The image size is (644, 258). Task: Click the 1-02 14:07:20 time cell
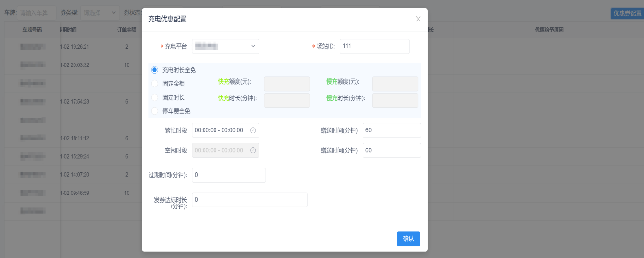(x=75, y=175)
